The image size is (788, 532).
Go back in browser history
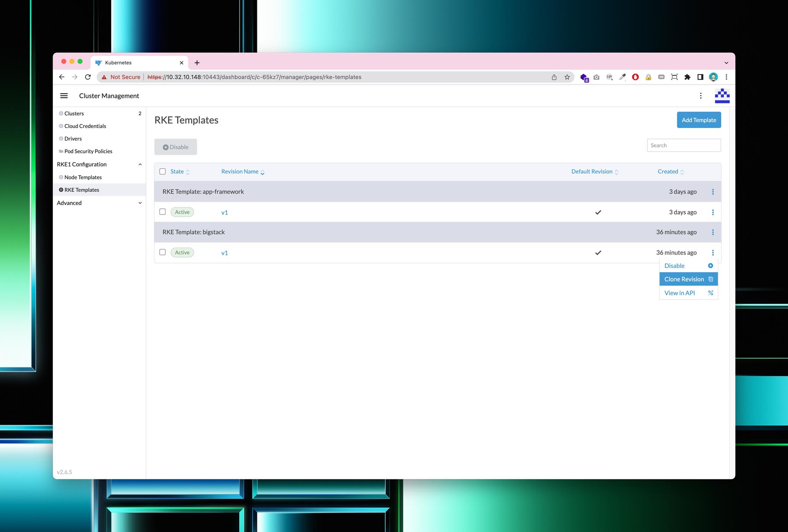point(62,77)
